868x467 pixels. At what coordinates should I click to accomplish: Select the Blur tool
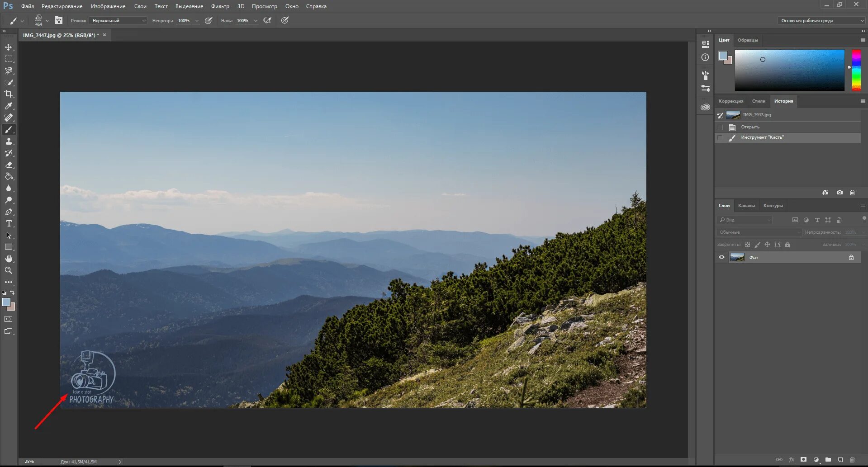[9, 188]
